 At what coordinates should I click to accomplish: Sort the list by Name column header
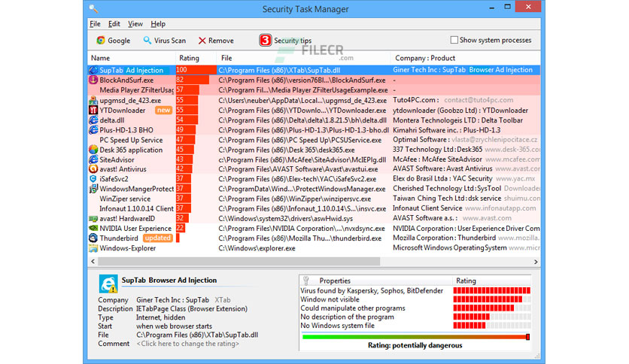click(132, 58)
